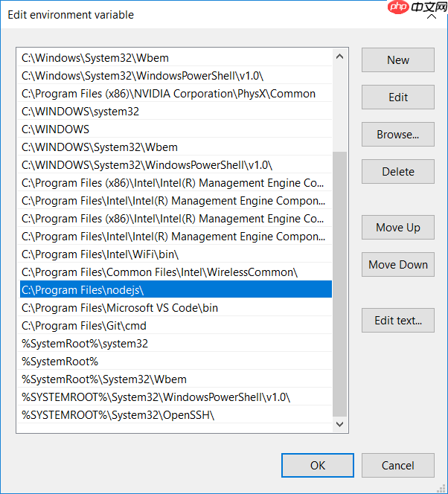
Task: Select the uppercase C:\WINDOWS\System32\Wbem row
Action: coord(176,147)
